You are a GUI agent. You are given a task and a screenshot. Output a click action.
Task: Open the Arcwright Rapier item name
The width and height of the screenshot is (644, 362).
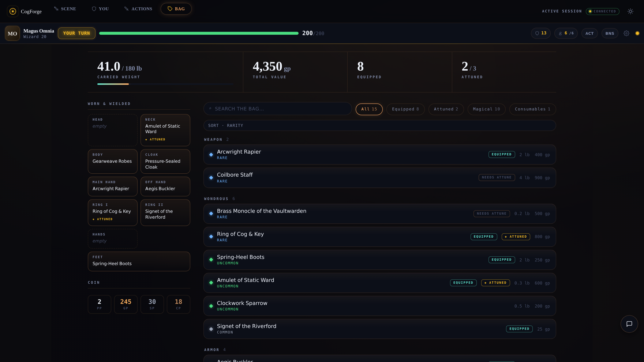click(239, 152)
